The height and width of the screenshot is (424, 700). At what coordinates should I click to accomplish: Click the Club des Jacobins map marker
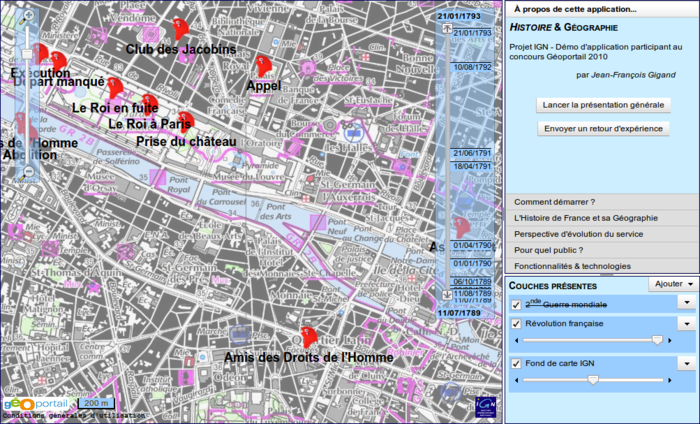click(180, 28)
